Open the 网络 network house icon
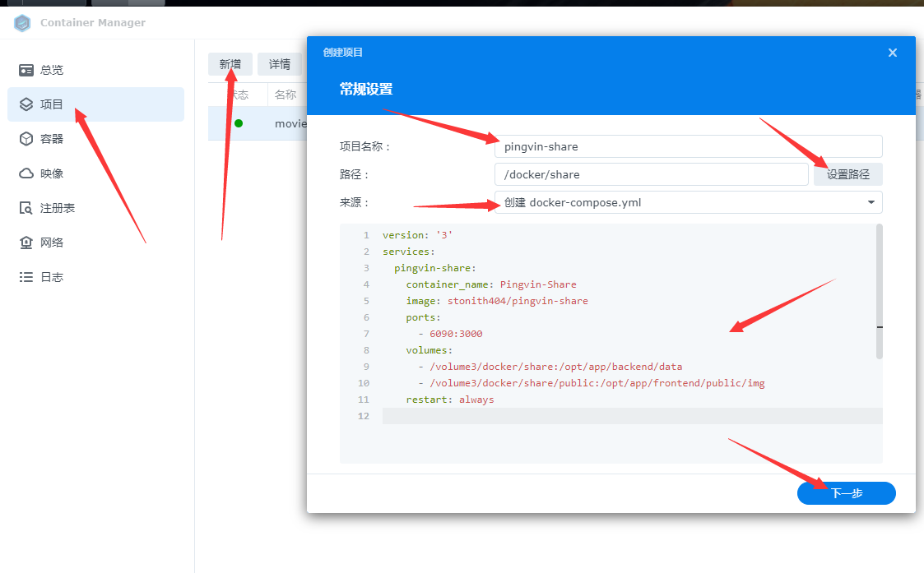Screen dimensions: 924x573 click(26, 243)
